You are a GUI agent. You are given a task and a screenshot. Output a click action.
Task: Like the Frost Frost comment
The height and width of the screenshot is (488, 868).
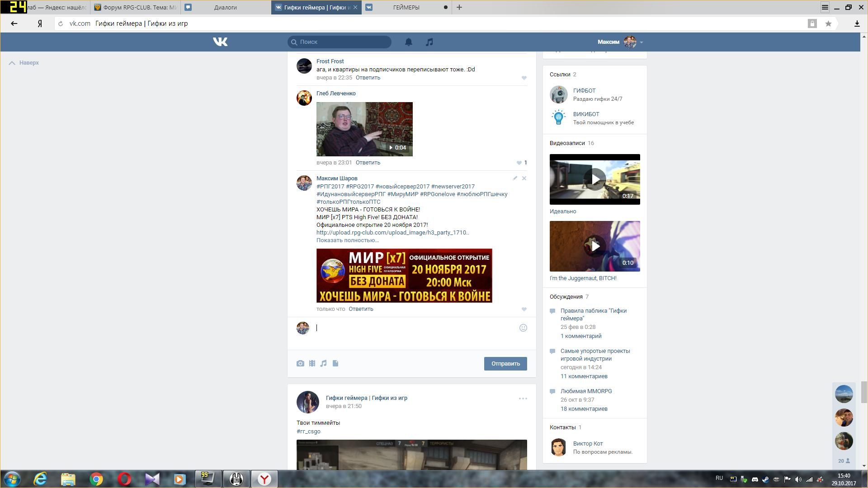coord(524,78)
